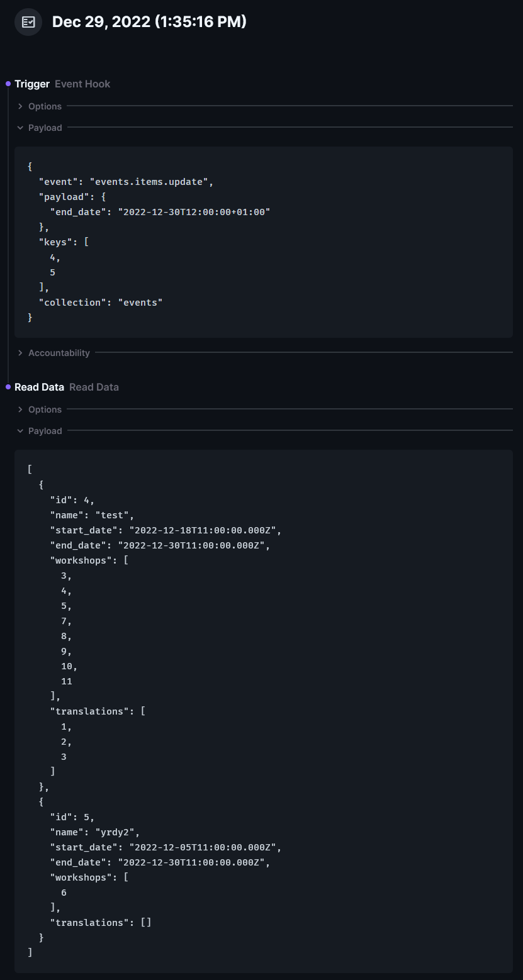Click the Dec 29, 2022 log title
The image size is (523, 980).
[149, 21]
